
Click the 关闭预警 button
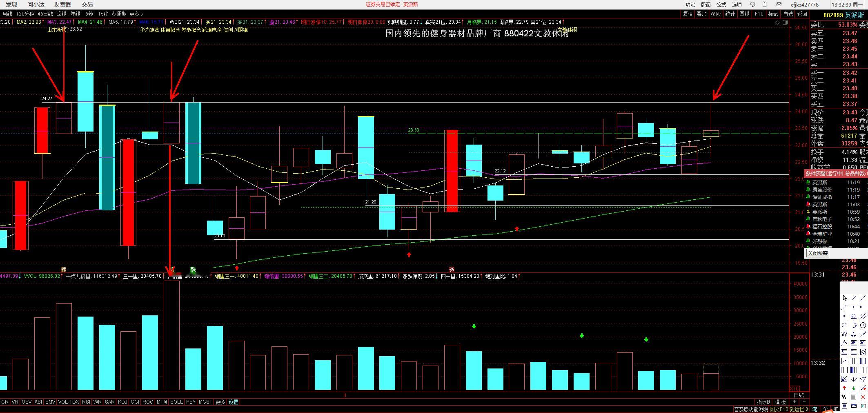point(818,253)
